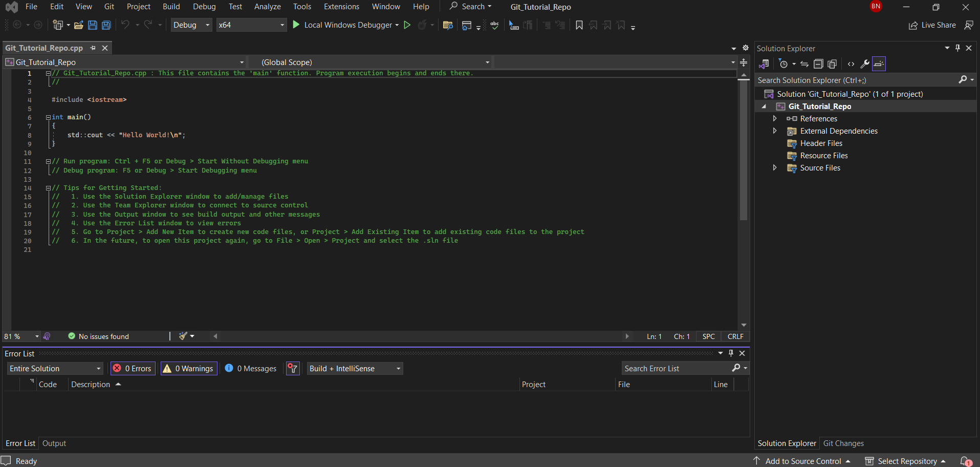Open the Entire Solution scope dropdown

55,369
